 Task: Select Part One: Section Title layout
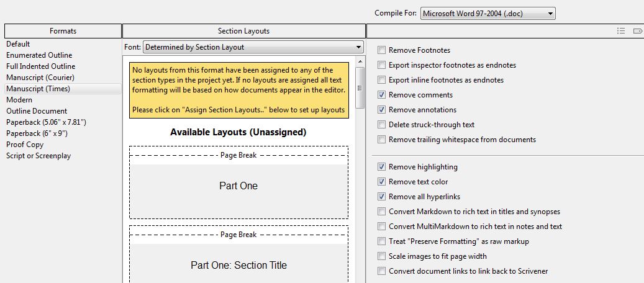pyautogui.click(x=238, y=254)
